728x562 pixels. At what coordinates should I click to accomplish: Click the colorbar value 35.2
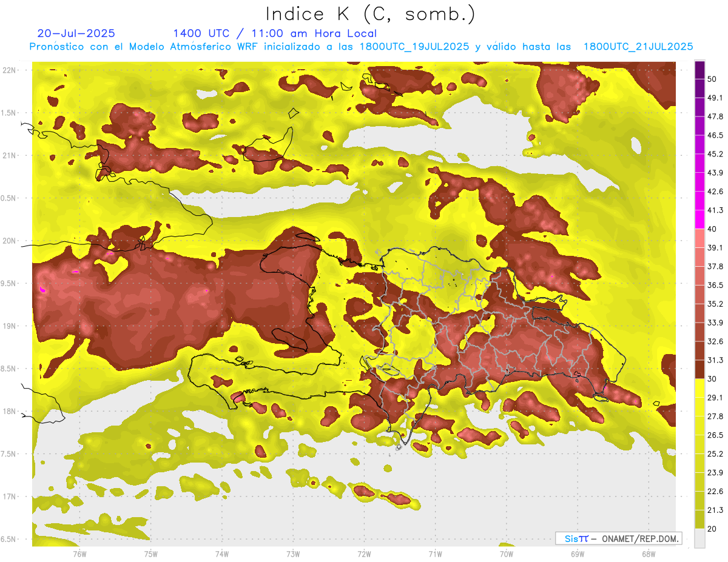click(715, 304)
